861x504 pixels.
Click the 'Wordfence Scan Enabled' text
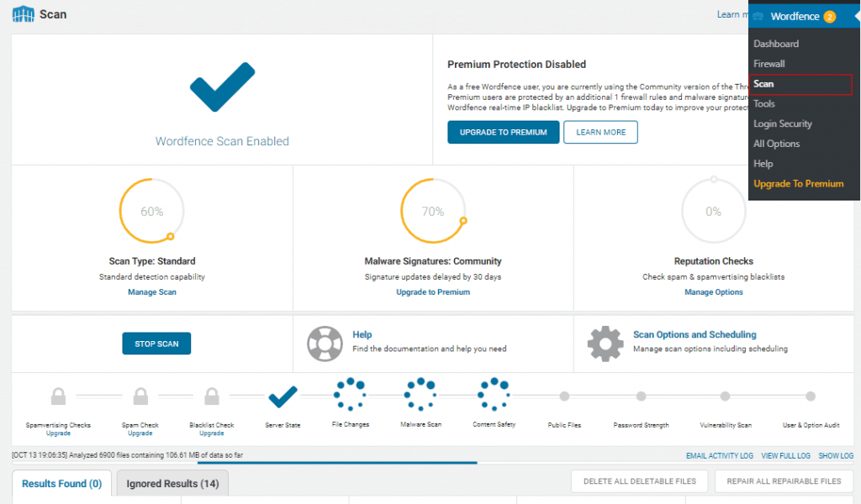[222, 141]
